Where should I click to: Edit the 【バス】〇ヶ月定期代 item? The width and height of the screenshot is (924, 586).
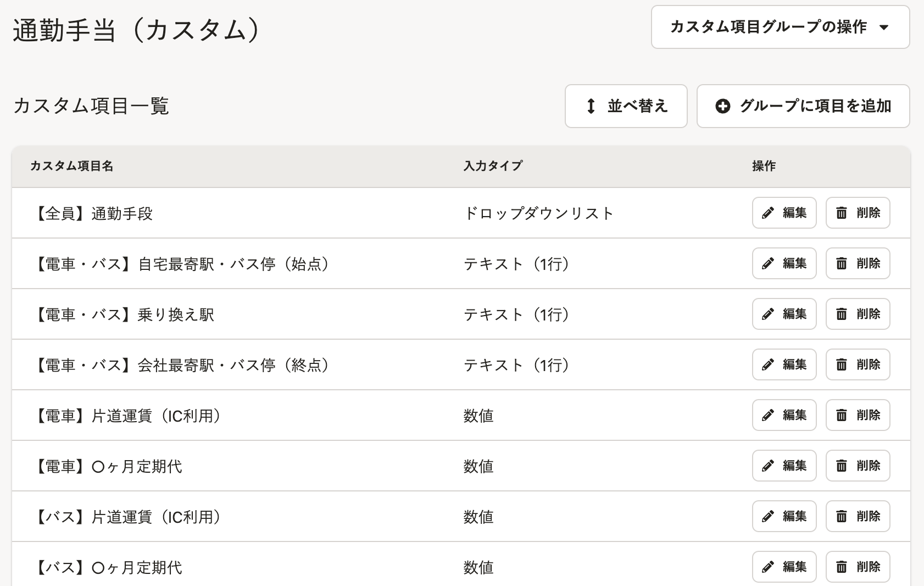(x=784, y=567)
